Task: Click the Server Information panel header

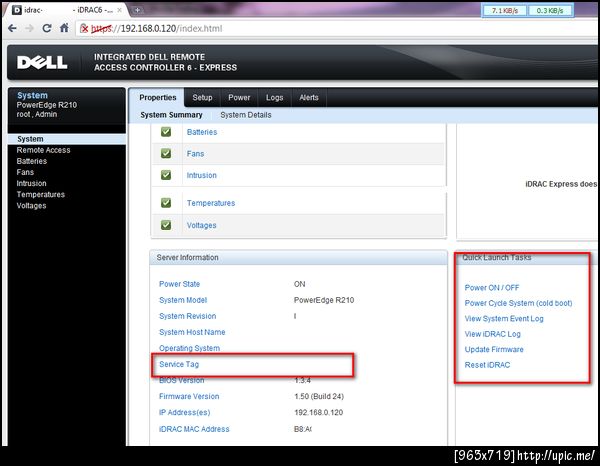Action: 298,257
